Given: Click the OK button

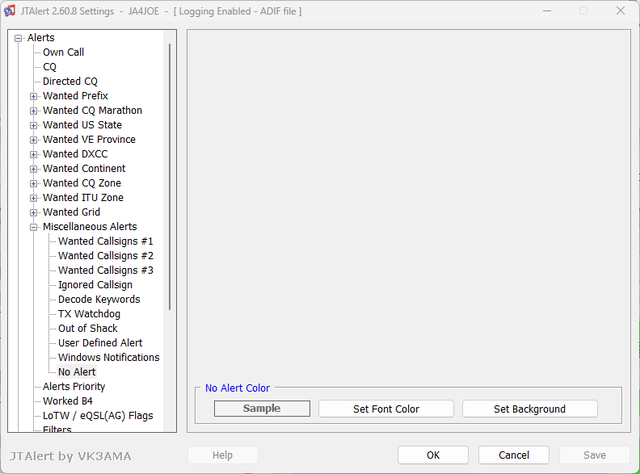Looking at the screenshot, I should [x=433, y=455].
